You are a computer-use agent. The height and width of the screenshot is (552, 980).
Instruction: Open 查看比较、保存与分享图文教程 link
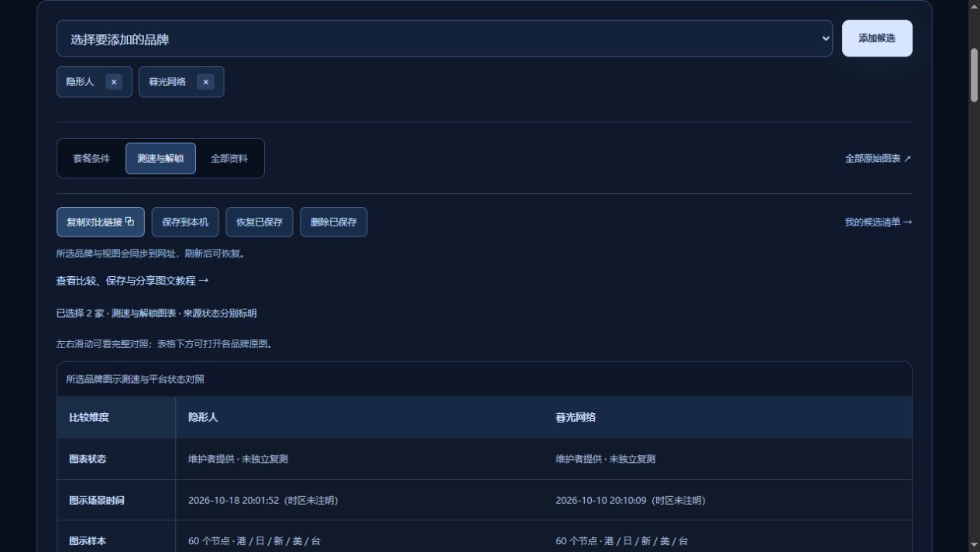(x=132, y=281)
